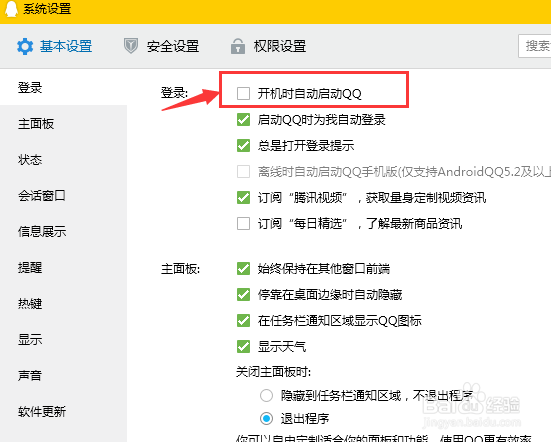
Task: Uncheck 启动QQ时为我自动登录
Action: coord(243,119)
